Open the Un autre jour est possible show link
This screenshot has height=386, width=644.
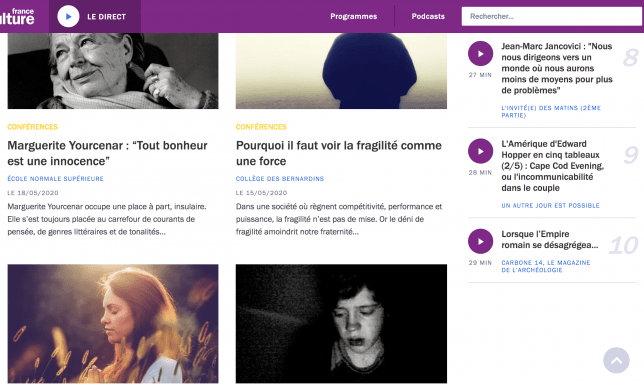click(550, 205)
